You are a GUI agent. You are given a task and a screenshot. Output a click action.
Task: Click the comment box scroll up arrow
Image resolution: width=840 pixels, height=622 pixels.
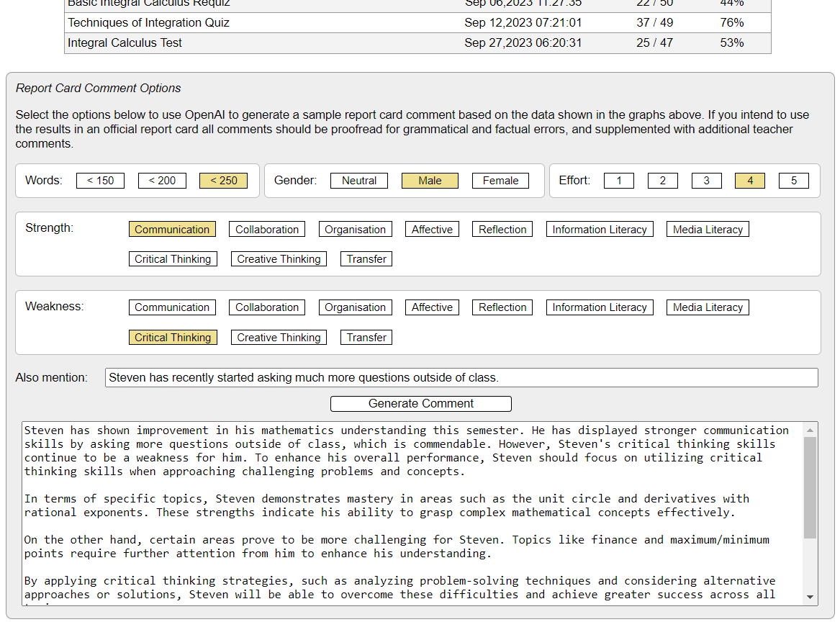(810, 430)
